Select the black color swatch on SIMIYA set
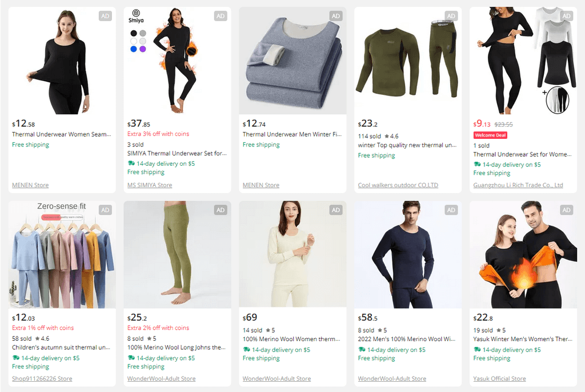 tap(133, 33)
